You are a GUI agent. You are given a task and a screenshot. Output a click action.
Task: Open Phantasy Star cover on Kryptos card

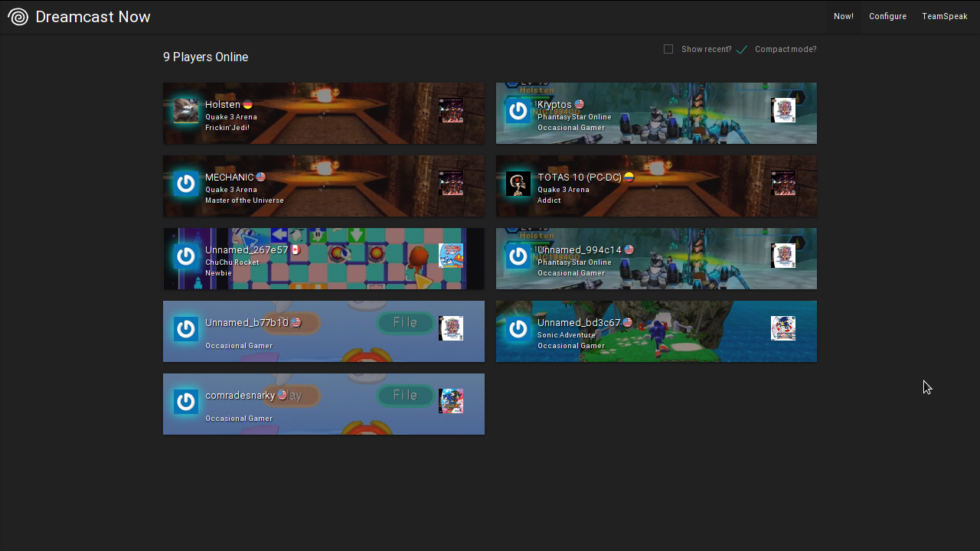coord(783,110)
